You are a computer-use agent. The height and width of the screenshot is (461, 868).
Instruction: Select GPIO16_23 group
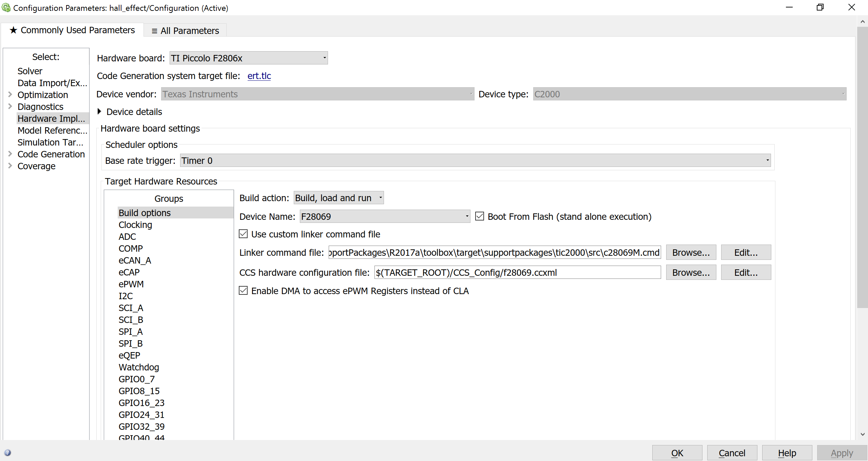coord(141,403)
